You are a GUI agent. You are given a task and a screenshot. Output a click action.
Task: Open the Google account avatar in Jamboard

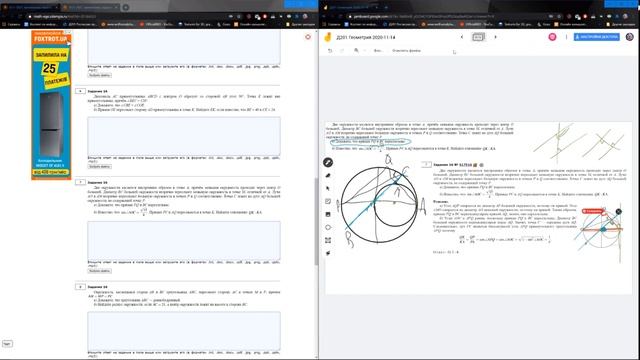pos(630,37)
